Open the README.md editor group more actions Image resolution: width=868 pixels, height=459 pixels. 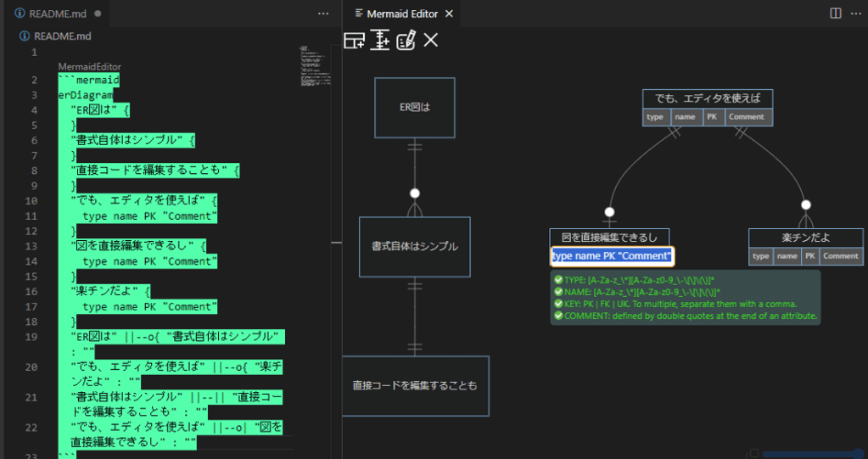pyautogui.click(x=322, y=14)
